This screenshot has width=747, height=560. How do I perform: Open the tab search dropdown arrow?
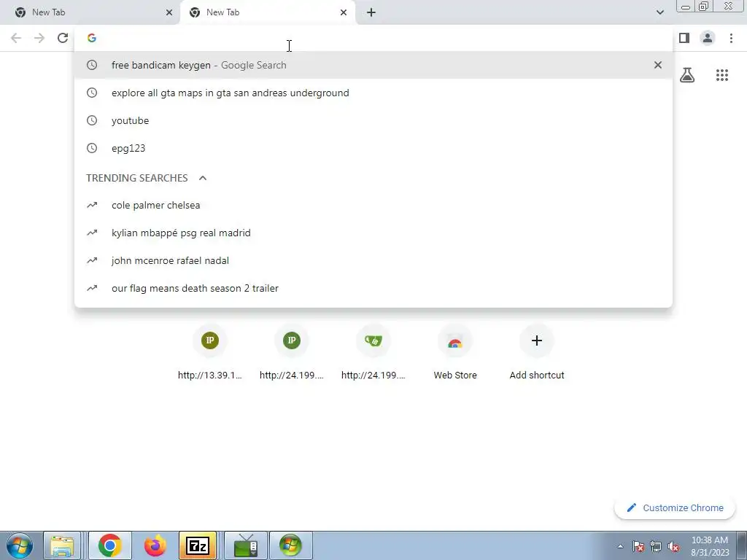click(659, 12)
